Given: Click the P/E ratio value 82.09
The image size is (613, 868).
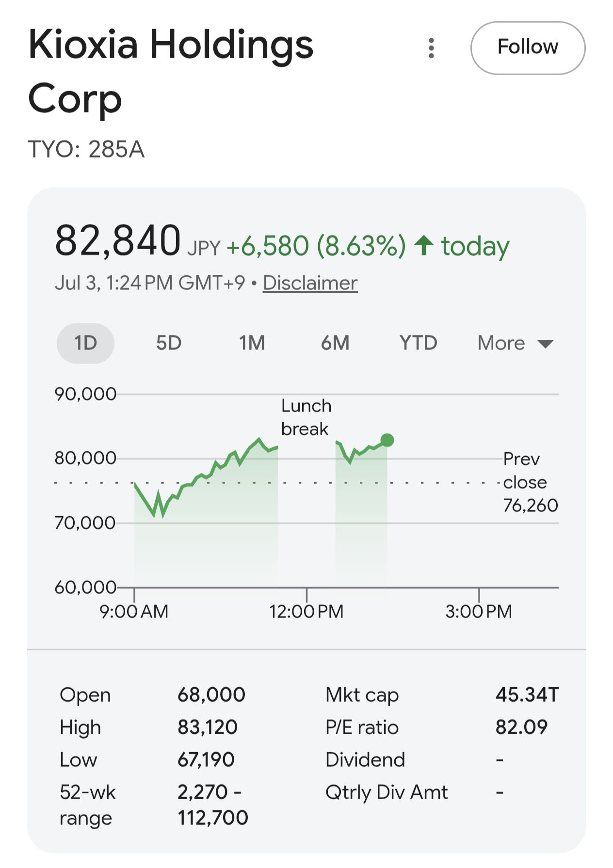Looking at the screenshot, I should point(521,727).
